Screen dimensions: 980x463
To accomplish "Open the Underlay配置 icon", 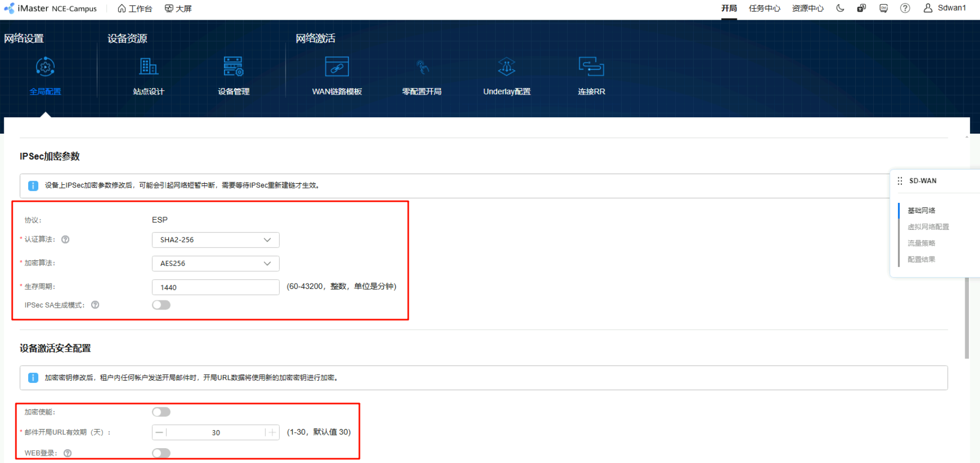I will [x=506, y=67].
